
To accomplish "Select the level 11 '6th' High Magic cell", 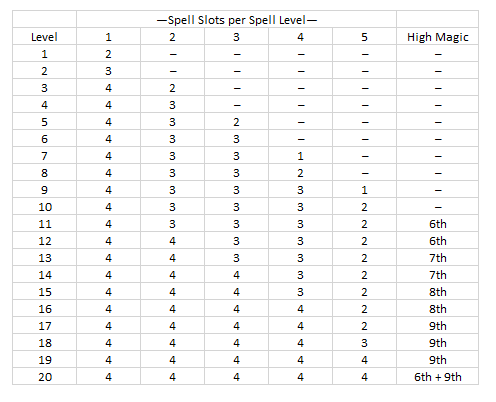I will [x=438, y=224].
